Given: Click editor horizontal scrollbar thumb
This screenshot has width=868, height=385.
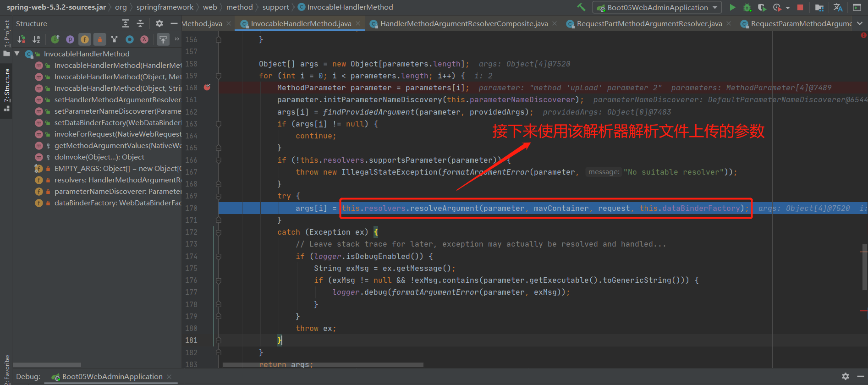Looking at the screenshot, I should (x=323, y=365).
